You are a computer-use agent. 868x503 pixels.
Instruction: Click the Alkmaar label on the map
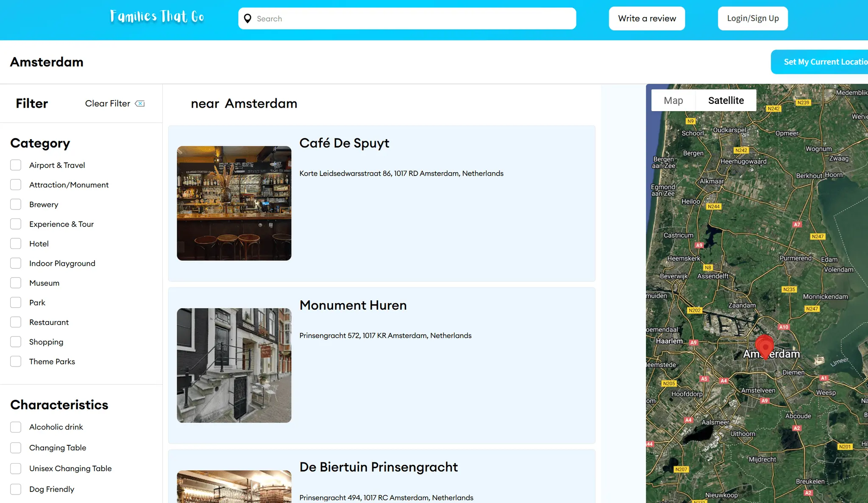tap(712, 181)
